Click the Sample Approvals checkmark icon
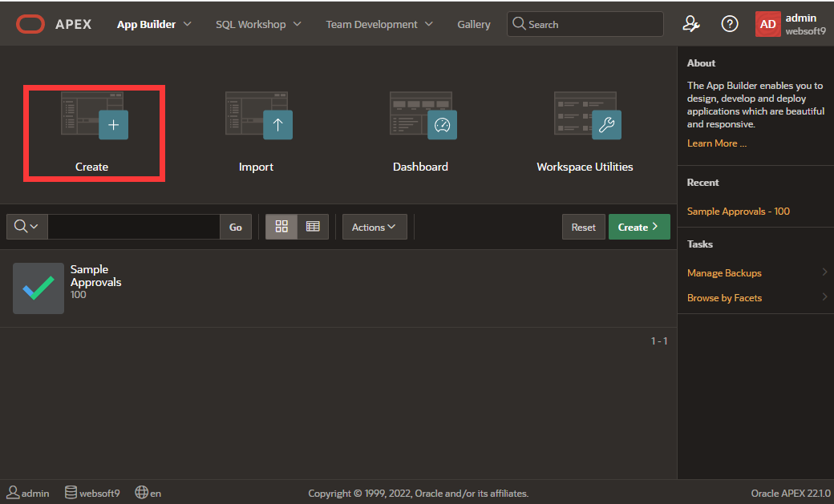Image resolution: width=834 pixels, height=504 pixels. (x=38, y=288)
